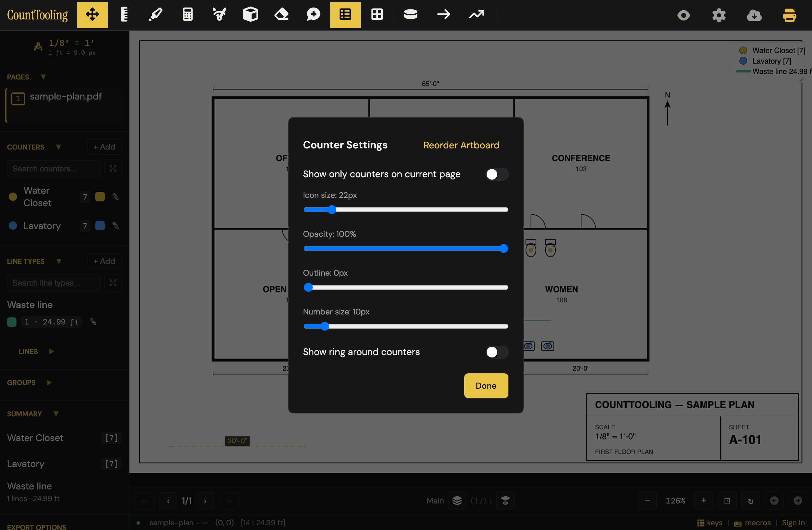Add a new counter

click(104, 147)
